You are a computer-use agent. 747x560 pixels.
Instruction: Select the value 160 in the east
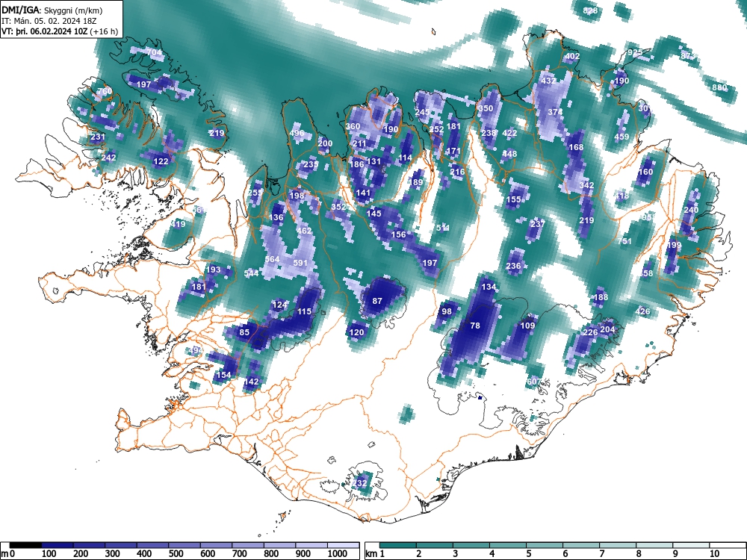coord(645,172)
